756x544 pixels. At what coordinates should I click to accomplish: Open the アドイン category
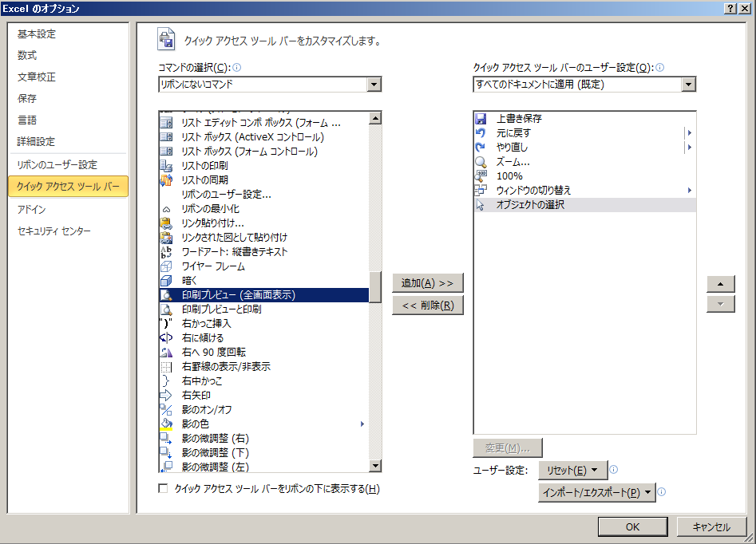coord(69,210)
